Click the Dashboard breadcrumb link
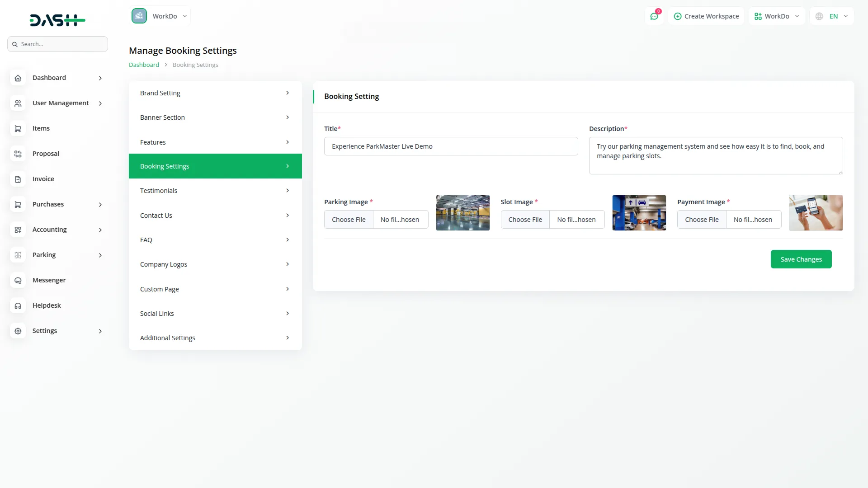The width and height of the screenshot is (868, 488). (144, 65)
